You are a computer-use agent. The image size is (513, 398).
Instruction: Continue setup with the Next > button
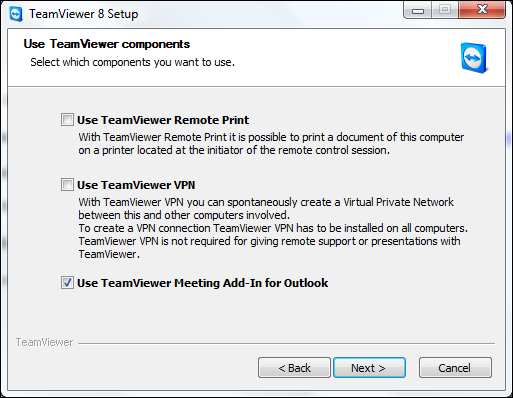369,368
